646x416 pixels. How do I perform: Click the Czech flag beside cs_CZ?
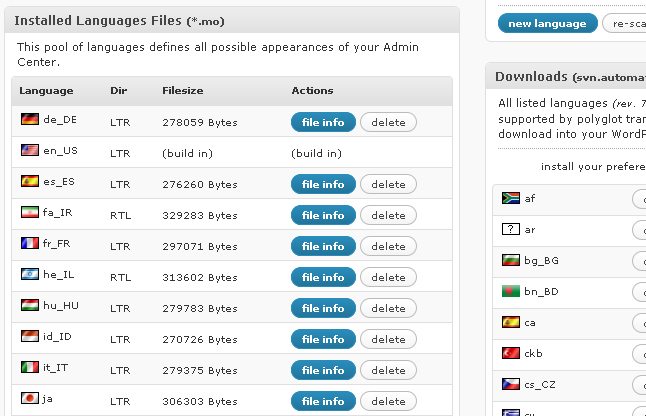(510, 384)
